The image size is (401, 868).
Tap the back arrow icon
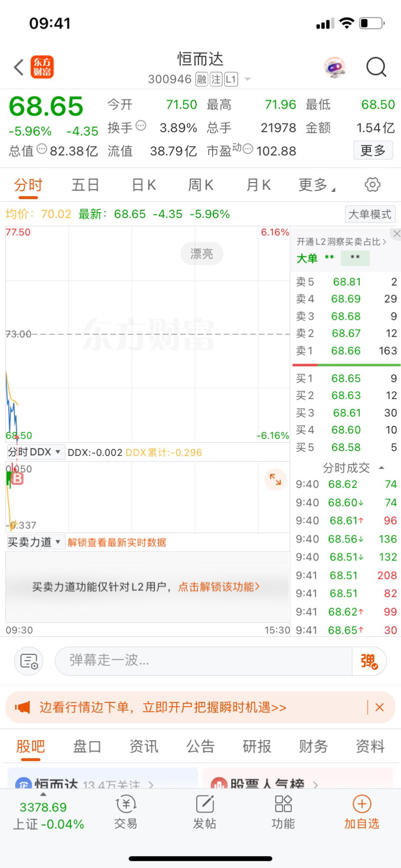[19, 67]
